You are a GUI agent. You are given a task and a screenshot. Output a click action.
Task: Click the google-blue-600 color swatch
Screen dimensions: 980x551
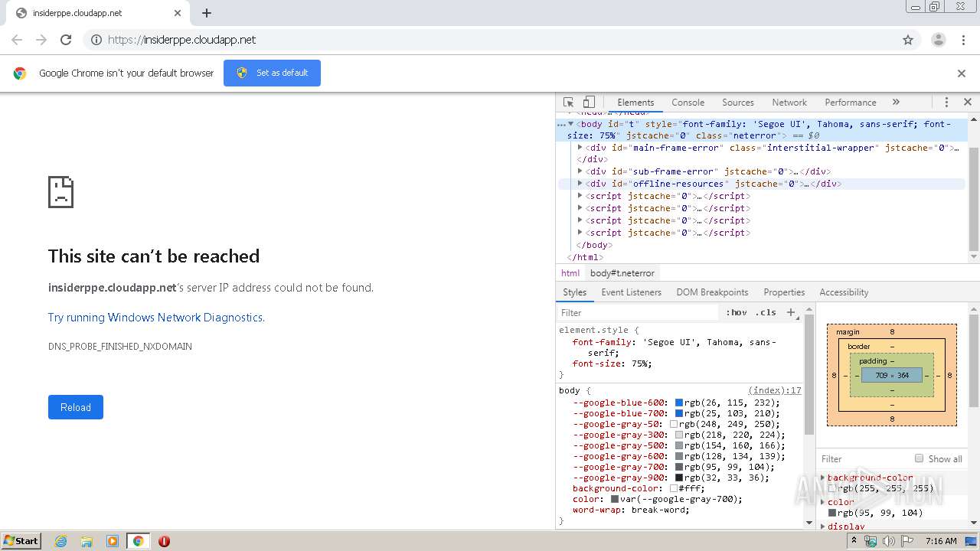678,403
